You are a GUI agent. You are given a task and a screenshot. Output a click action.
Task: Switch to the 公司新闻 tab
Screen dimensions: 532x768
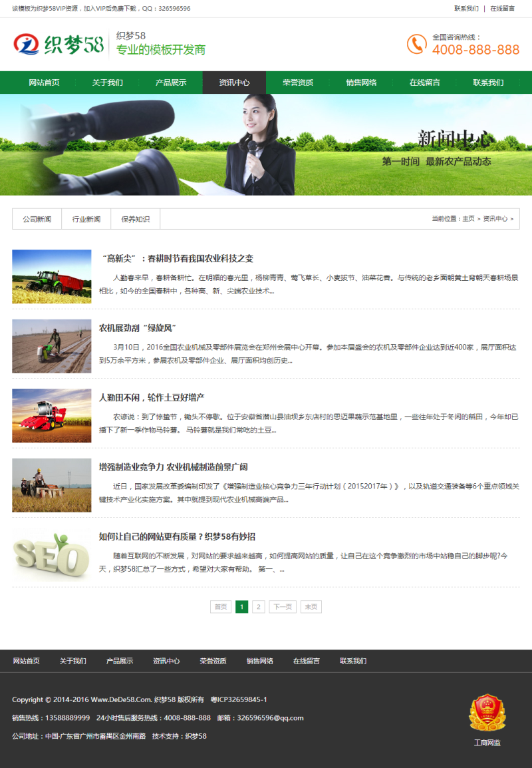click(37, 219)
